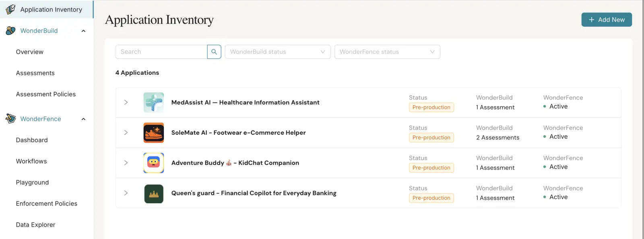Click Queen's guard Pre-production status badge
This screenshot has width=644, height=239.
click(431, 198)
